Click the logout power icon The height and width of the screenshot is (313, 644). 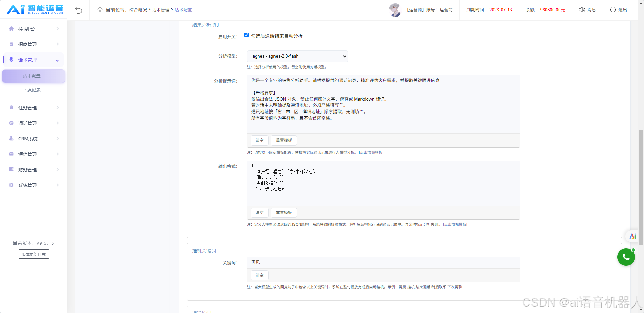613,10
